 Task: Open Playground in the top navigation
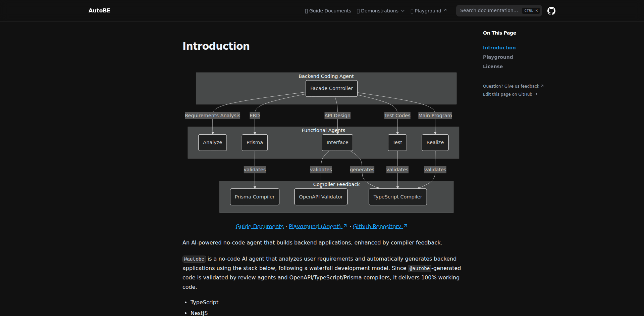coord(429,11)
